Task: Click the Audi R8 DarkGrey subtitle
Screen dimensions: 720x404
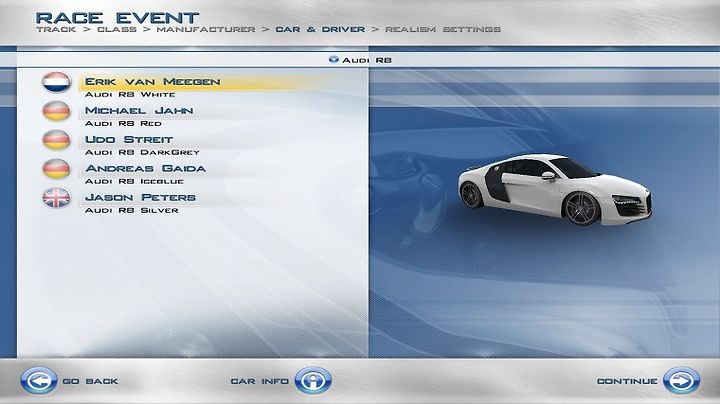Action: click(142, 152)
